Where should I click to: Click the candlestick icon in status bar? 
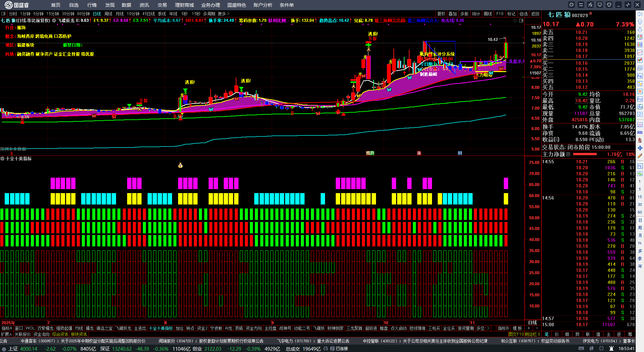pyautogui.click(x=591, y=349)
